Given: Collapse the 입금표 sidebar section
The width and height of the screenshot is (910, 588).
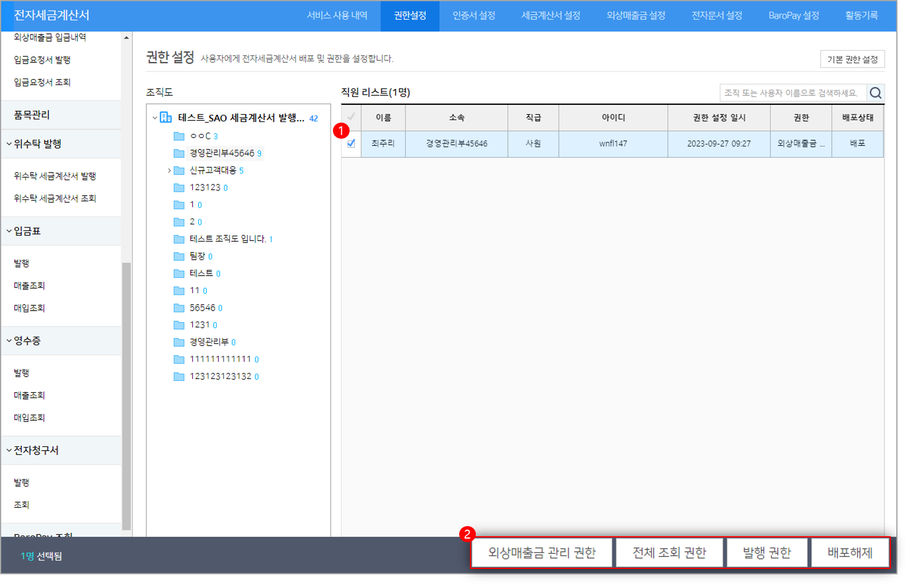Looking at the screenshot, I should (9, 231).
